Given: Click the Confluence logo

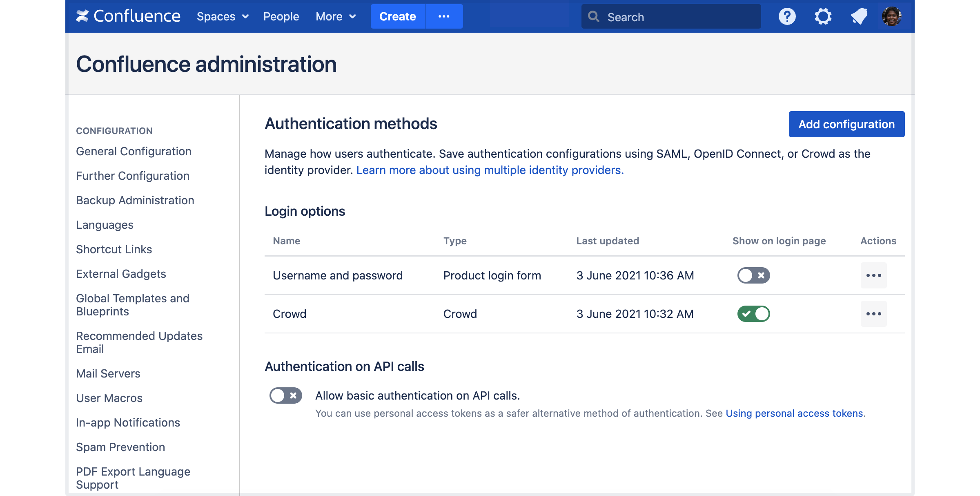Looking at the screenshot, I should 128,16.
